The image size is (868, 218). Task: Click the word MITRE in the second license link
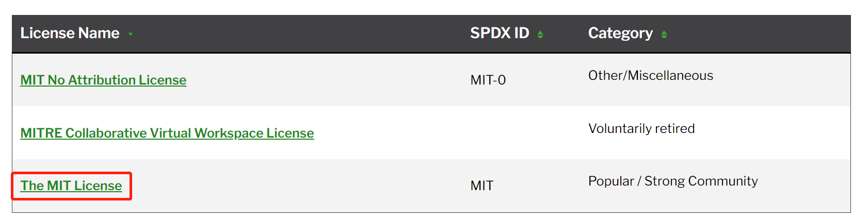point(41,133)
